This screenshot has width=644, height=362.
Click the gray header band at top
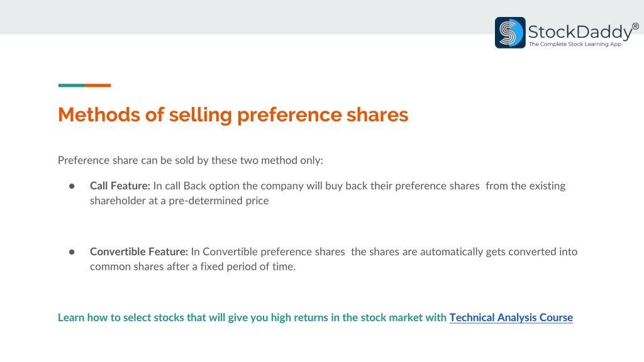(247, 17)
